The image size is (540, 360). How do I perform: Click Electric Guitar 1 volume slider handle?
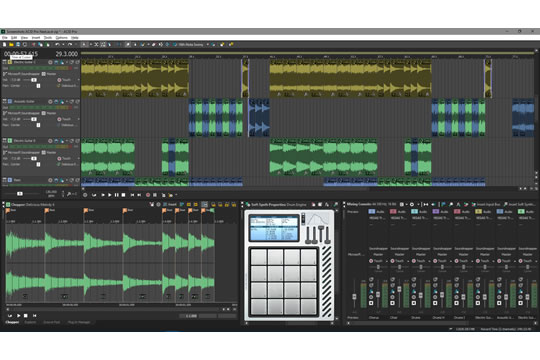pyautogui.click(x=34, y=80)
